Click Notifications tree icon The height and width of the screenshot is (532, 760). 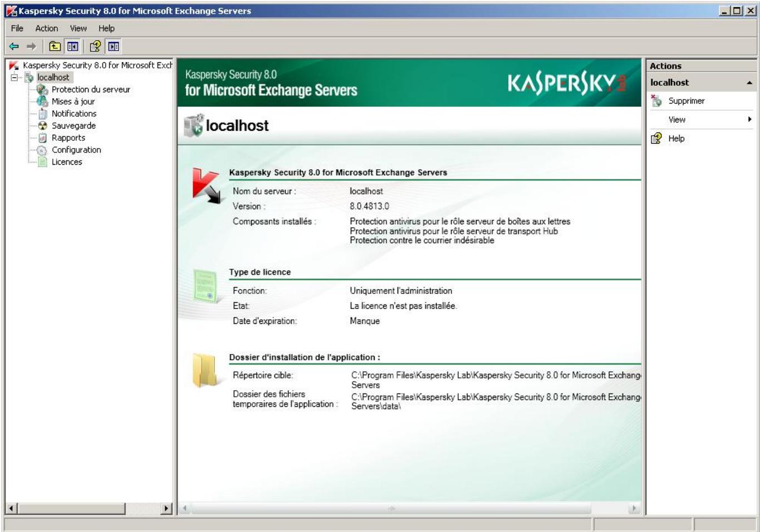42,114
